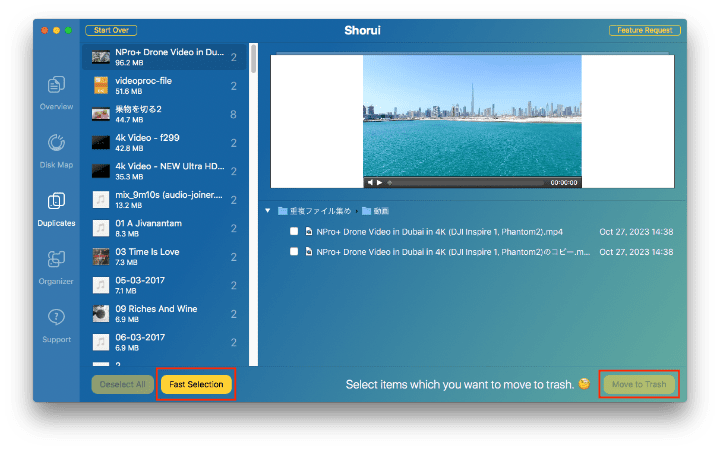Click the date of the のコピー file
Screen dimensions: 720x449
[636, 252]
